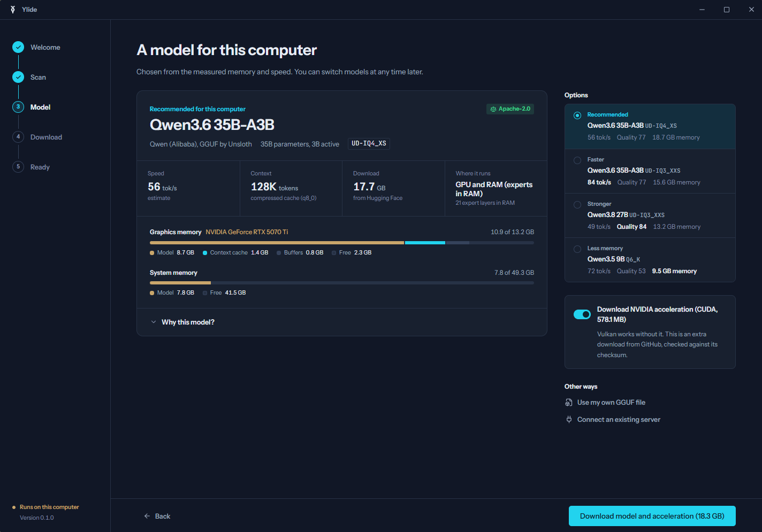Click the Back button label
This screenshot has height=532, width=762.
(163, 516)
